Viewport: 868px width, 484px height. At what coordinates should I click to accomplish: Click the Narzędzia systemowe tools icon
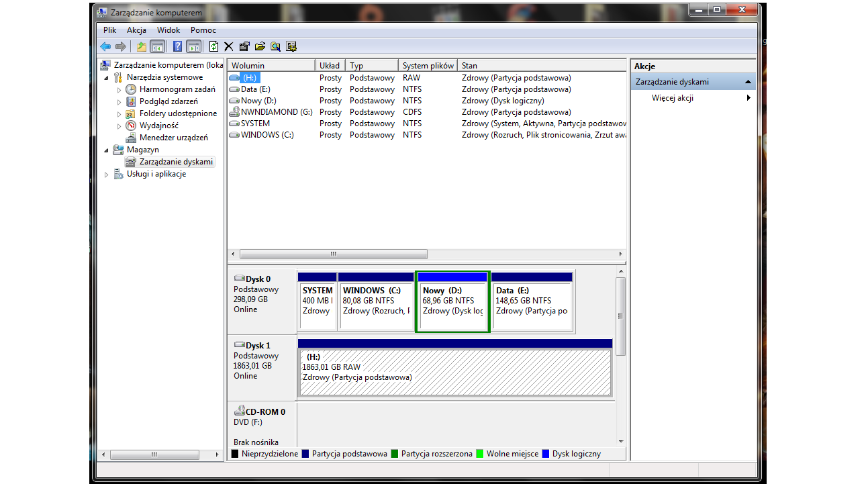point(118,77)
